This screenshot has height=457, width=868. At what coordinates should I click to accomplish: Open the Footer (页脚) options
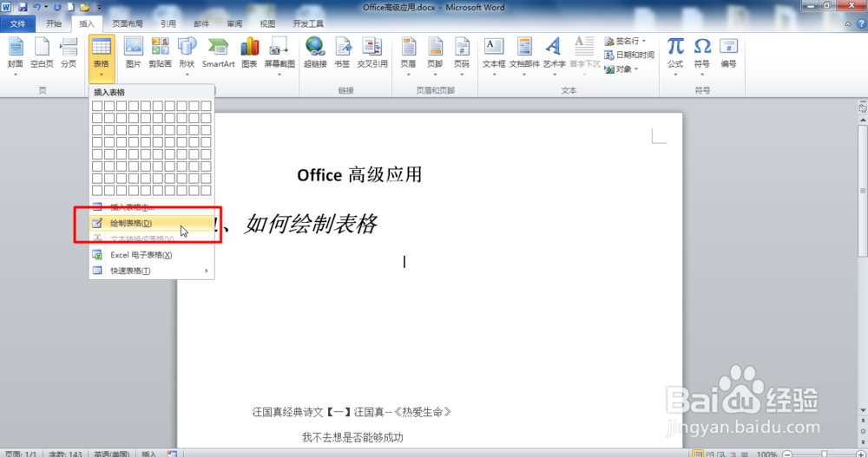pyautogui.click(x=435, y=56)
